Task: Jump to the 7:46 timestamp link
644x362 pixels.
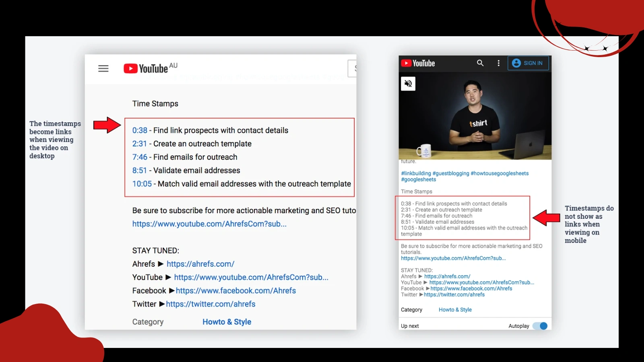Action: [x=140, y=157]
